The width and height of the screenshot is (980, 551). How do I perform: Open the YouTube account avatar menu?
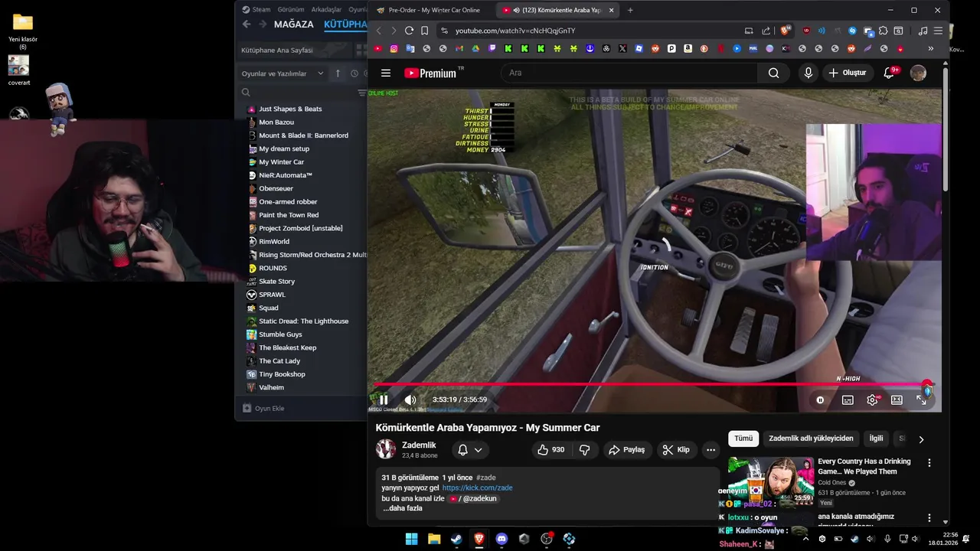click(x=918, y=73)
